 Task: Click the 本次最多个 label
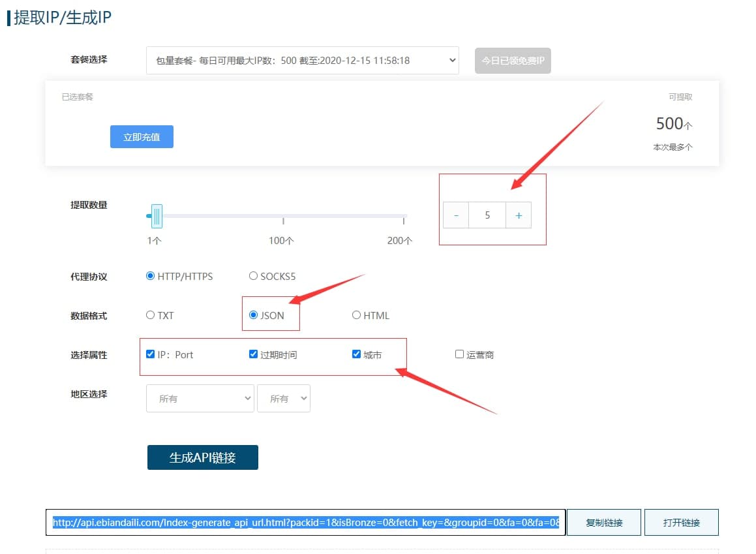(x=673, y=147)
